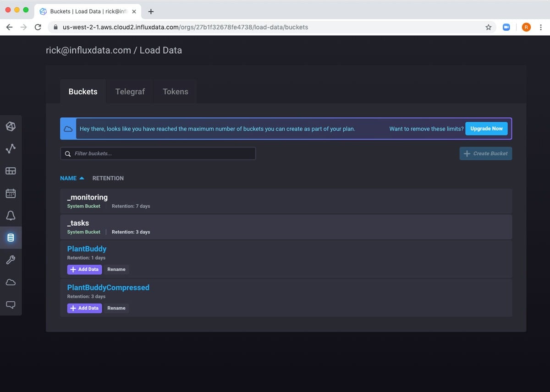The image size is (550, 392).
Task: Click the Upgrade Now button
Action: coord(486,129)
